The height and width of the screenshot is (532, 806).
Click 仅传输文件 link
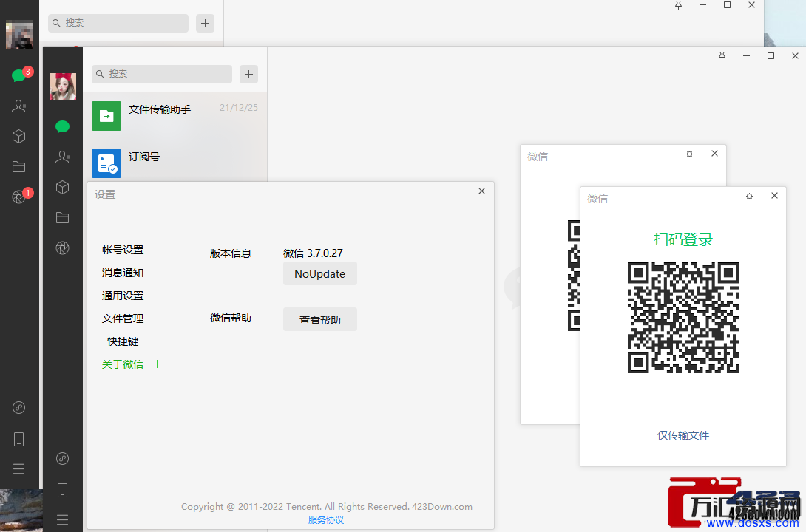tap(683, 435)
